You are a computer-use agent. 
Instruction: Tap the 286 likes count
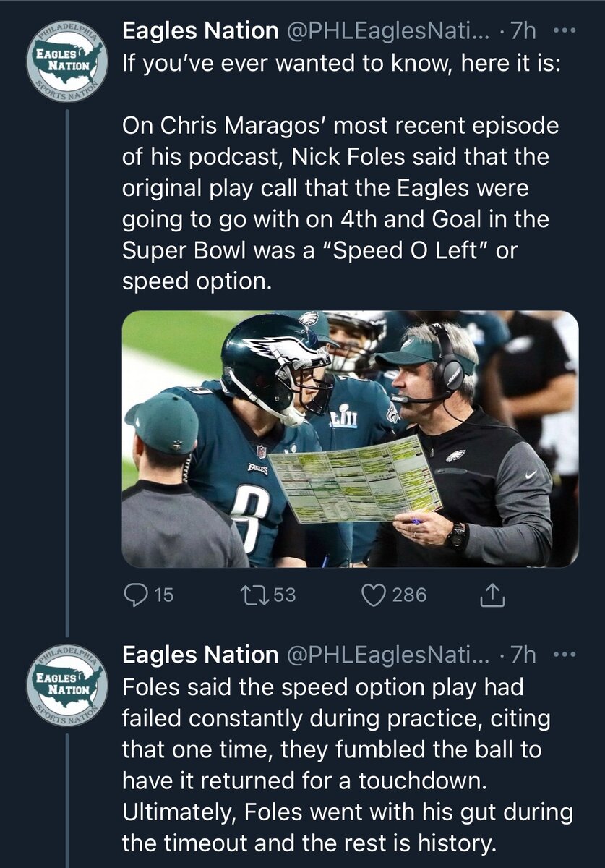pyautogui.click(x=409, y=595)
